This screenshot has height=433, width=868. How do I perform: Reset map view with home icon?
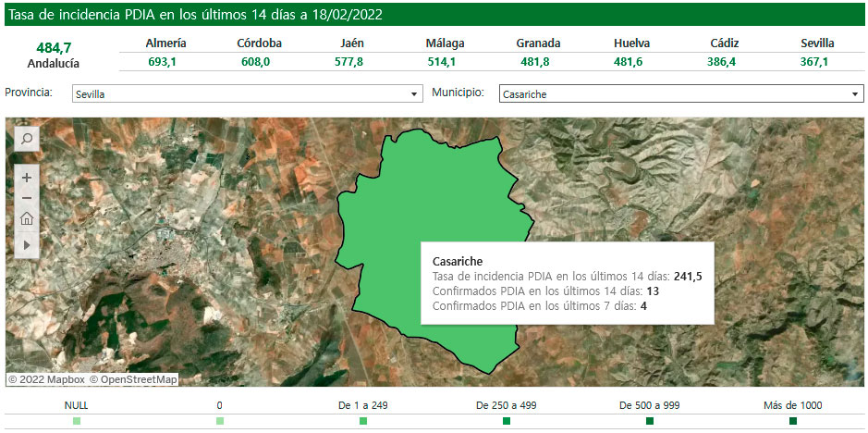tap(27, 219)
